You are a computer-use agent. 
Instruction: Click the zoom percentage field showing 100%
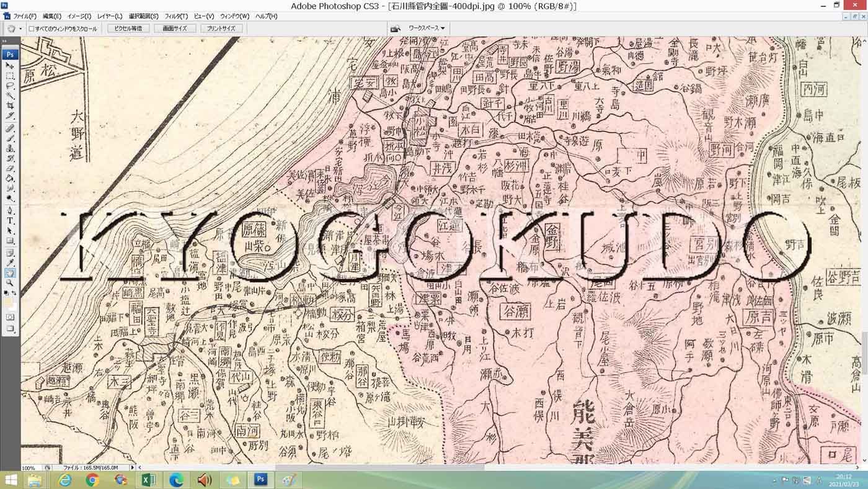click(x=30, y=467)
